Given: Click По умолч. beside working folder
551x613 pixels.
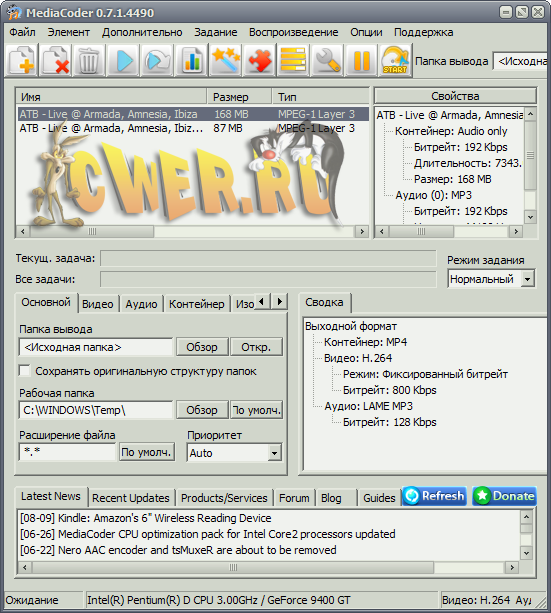Looking at the screenshot, I should (x=256, y=410).
